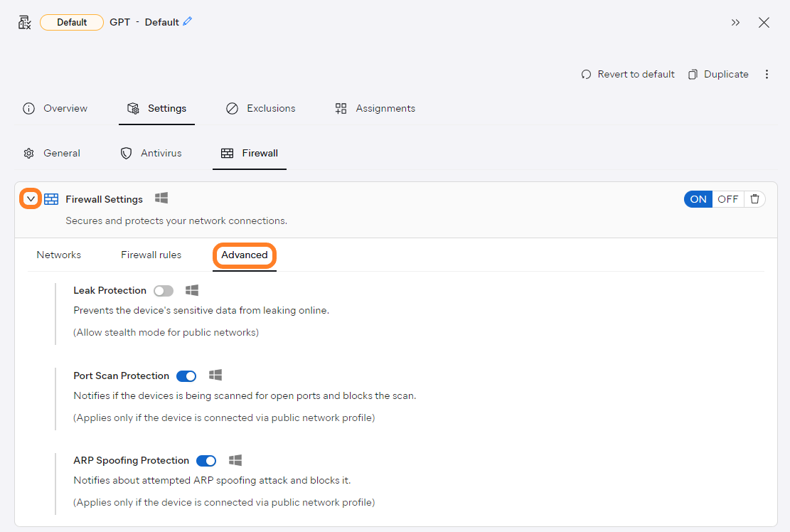Disable Port Scan Protection
The height and width of the screenshot is (532, 790).
pos(186,376)
